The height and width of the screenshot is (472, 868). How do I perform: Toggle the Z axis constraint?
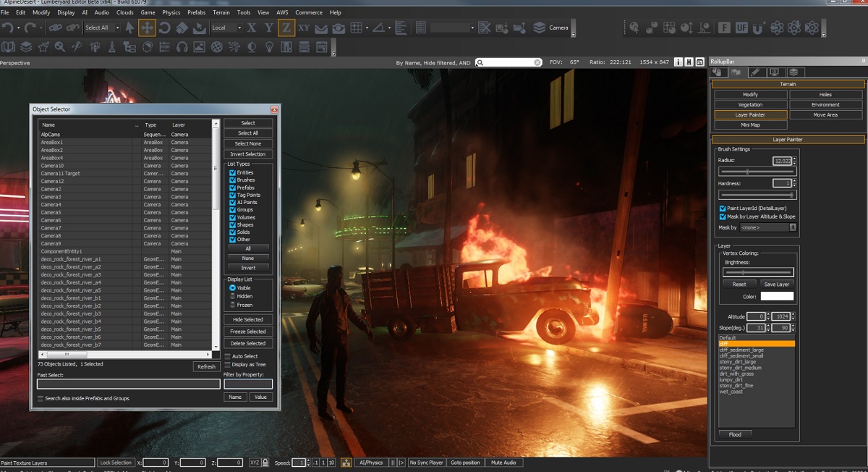pos(286,28)
